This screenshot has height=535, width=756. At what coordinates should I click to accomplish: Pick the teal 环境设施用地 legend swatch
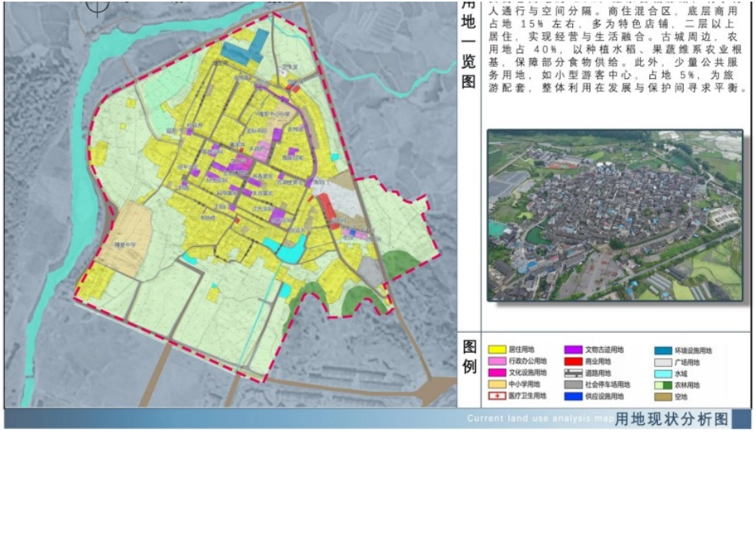tap(664, 350)
